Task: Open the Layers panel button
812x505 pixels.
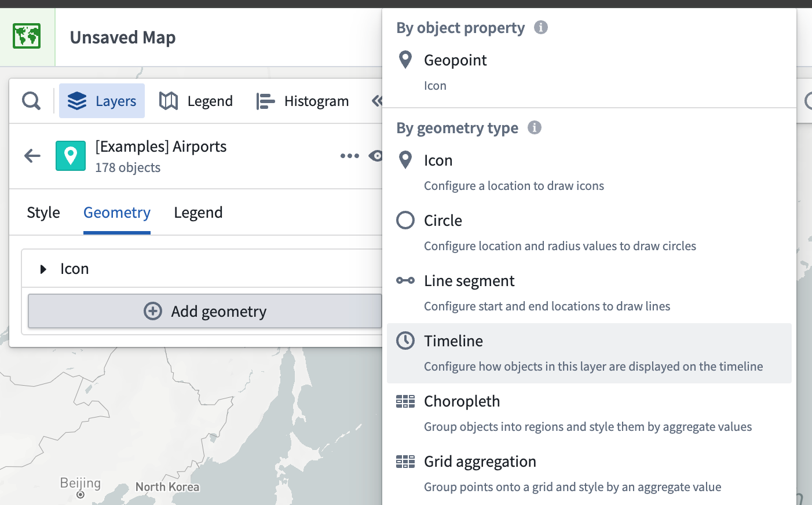Action: [x=102, y=101]
